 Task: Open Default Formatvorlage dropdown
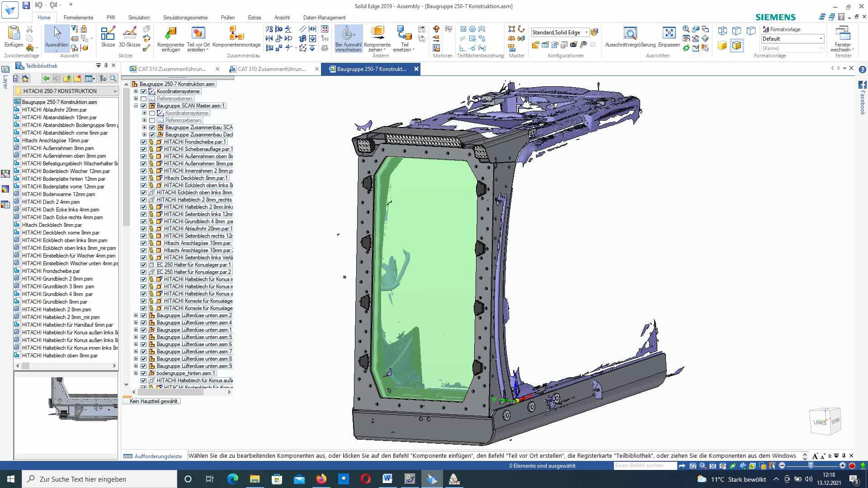(821, 39)
